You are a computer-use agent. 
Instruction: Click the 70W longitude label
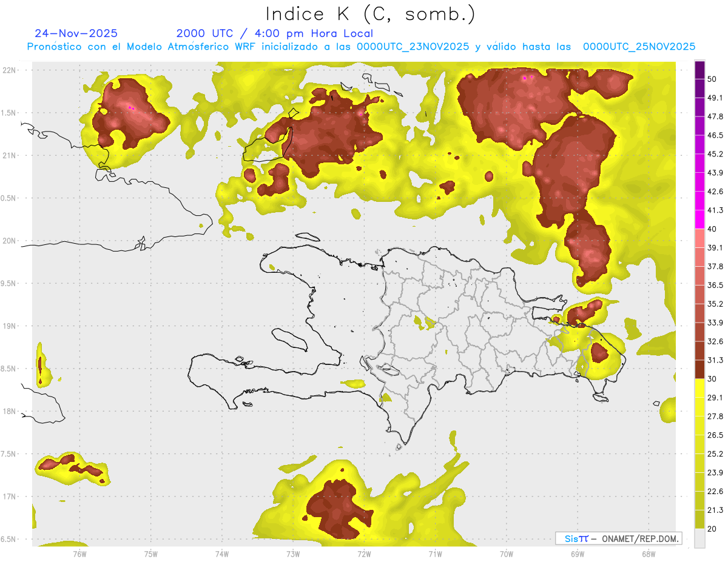click(506, 554)
